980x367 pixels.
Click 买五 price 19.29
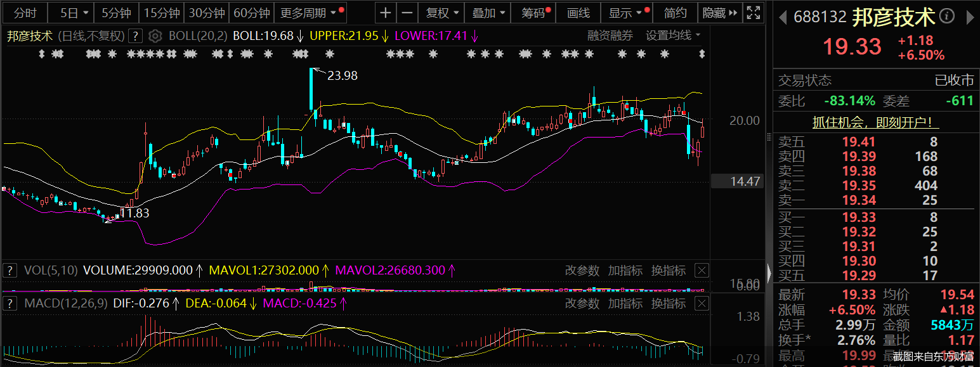pos(859,276)
